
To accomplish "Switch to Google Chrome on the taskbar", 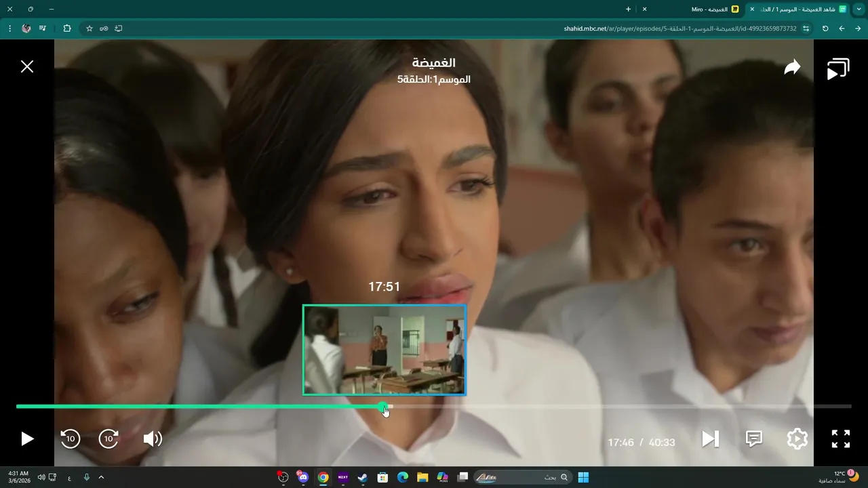I will 323,477.
